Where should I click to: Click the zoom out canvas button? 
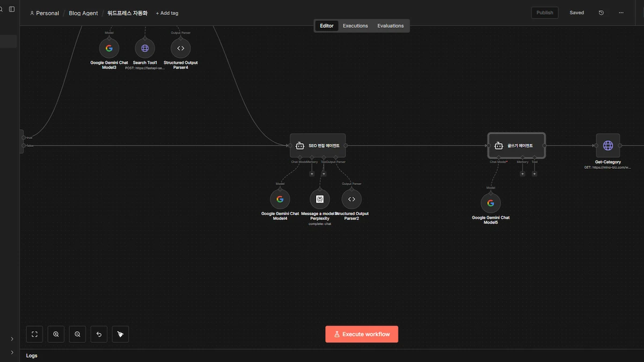pos(77,334)
